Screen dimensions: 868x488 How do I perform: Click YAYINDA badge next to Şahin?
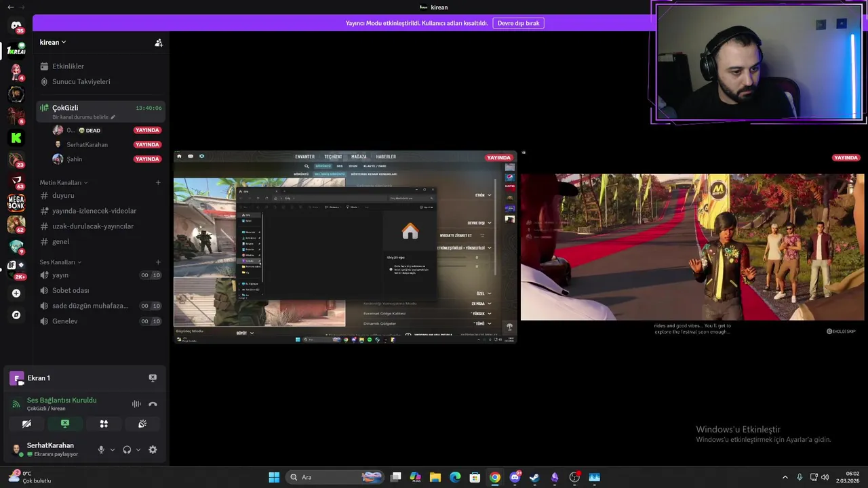click(x=147, y=159)
